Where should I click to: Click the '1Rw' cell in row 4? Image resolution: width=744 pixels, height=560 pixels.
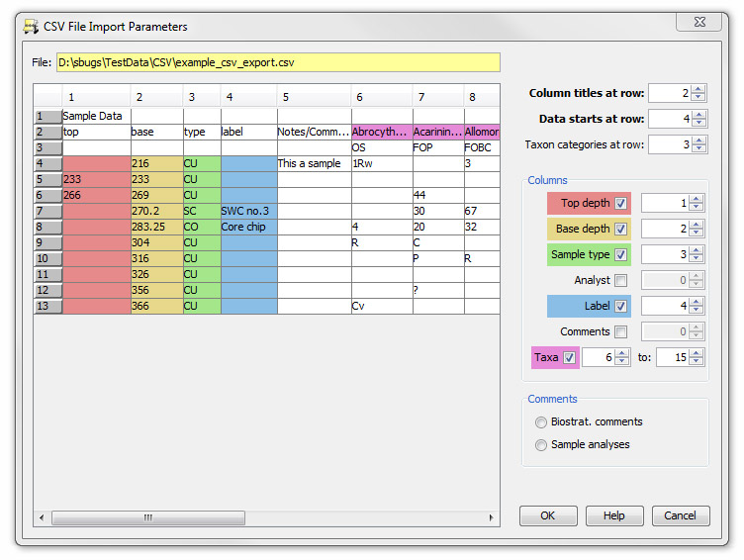click(x=382, y=163)
